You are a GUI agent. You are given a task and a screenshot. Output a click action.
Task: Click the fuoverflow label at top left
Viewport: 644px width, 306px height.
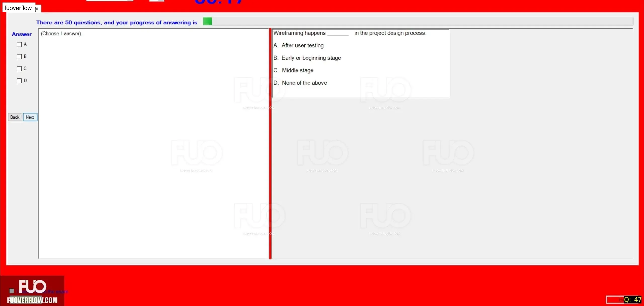[18, 8]
